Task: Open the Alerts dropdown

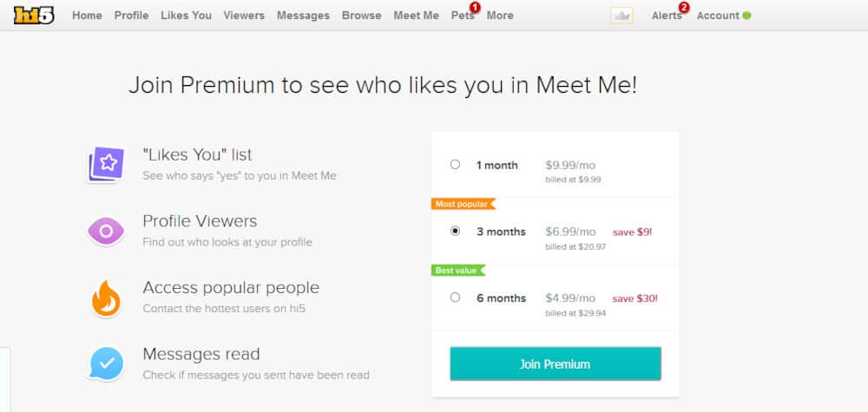Action: coord(667,16)
